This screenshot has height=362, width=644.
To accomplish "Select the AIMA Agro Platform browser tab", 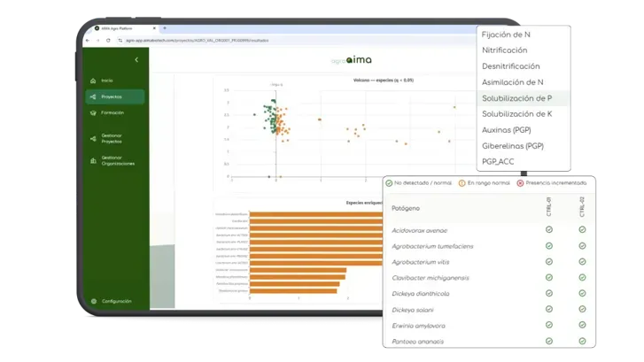I will [x=125, y=28].
